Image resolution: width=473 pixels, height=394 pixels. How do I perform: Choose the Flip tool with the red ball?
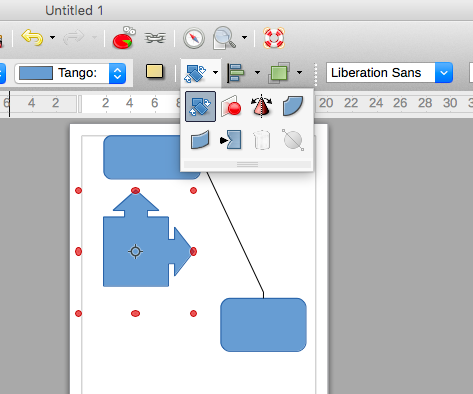click(x=231, y=107)
